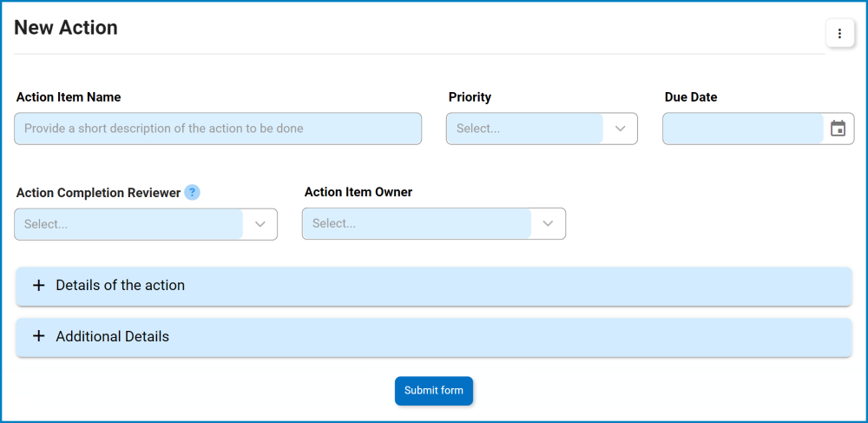Screen dimensions: 868x423
Task: Click the "Action Item Name" field label
Action: pos(69,97)
